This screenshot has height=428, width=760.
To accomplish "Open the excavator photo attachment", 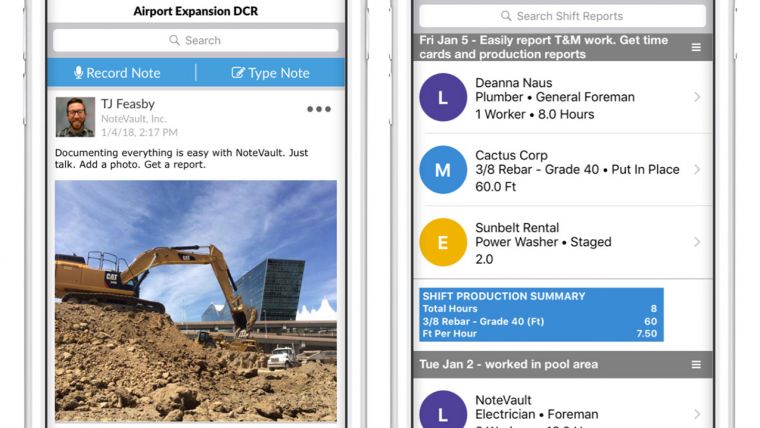I will click(x=196, y=301).
